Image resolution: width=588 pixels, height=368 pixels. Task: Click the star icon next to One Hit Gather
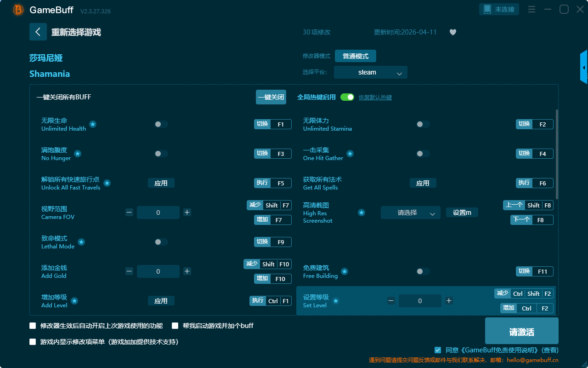(350, 154)
